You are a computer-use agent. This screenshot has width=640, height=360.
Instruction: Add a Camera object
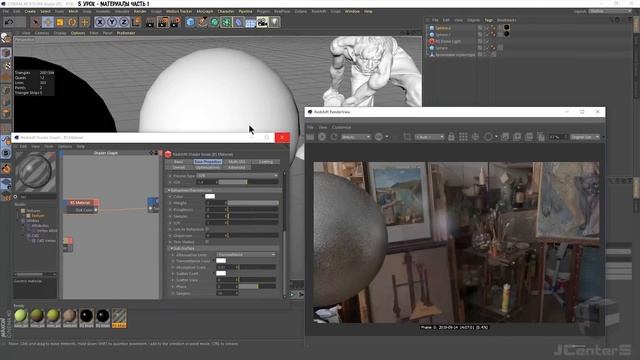(x=262, y=22)
